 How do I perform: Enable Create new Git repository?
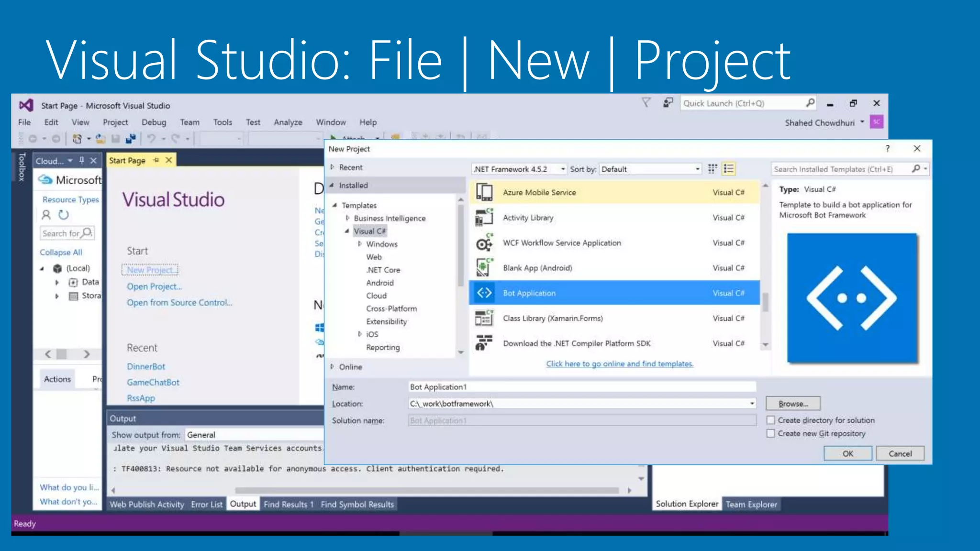tap(771, 433)
